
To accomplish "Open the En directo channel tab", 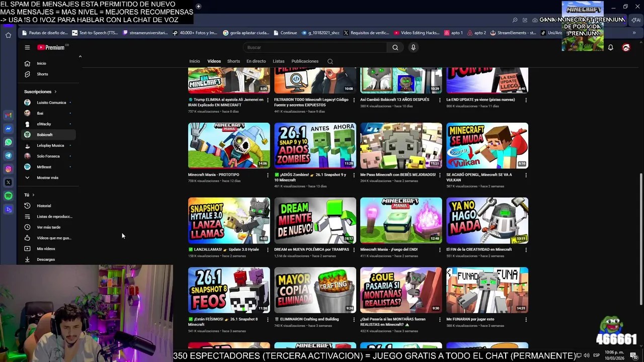I will (x=256, y=61).
